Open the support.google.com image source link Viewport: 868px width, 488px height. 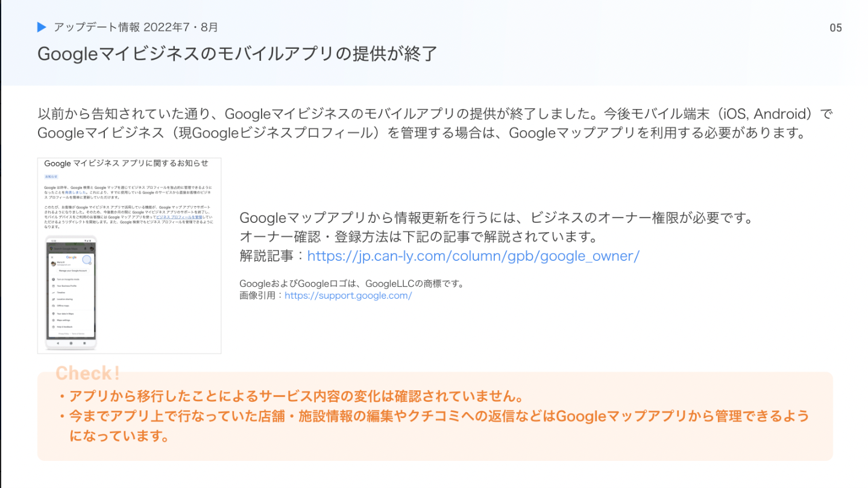[348, 296]
